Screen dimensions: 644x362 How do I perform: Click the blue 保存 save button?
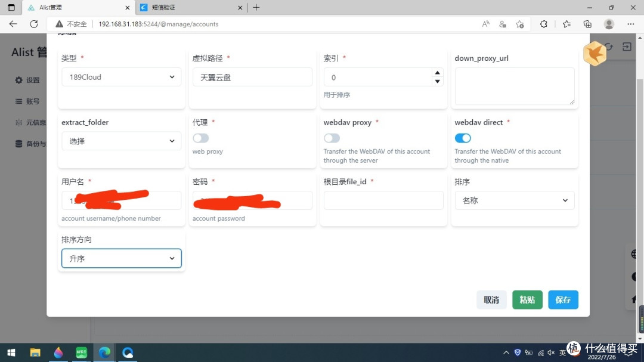pos(563,299)
